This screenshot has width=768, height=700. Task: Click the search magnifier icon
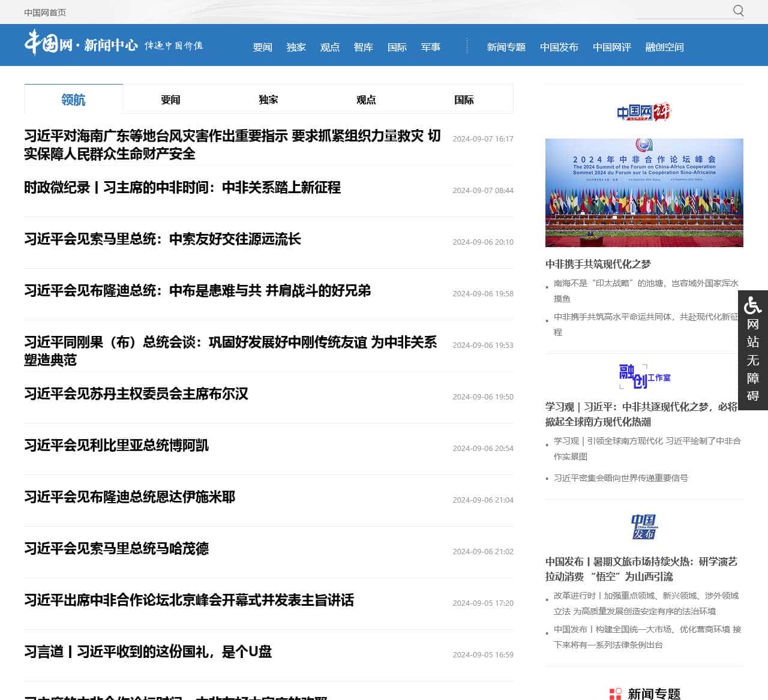coord(739,10)
